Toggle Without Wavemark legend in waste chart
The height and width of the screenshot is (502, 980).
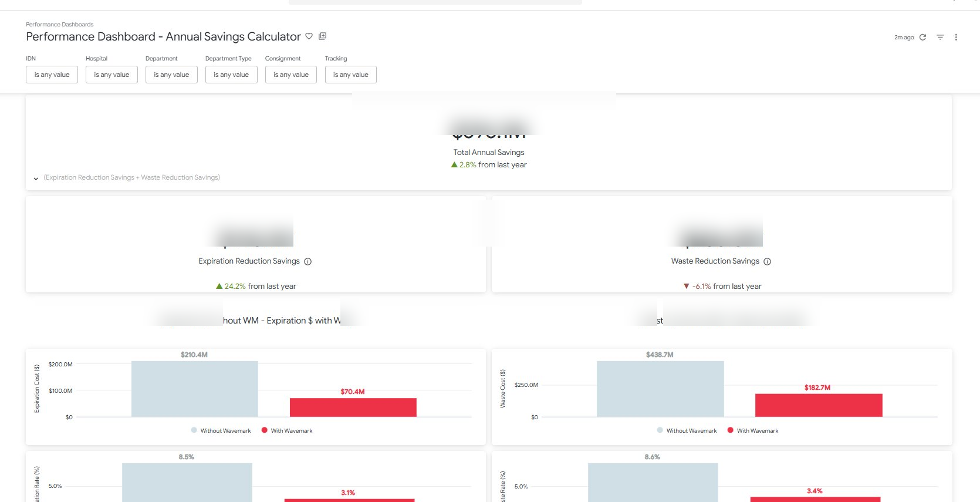687,430
